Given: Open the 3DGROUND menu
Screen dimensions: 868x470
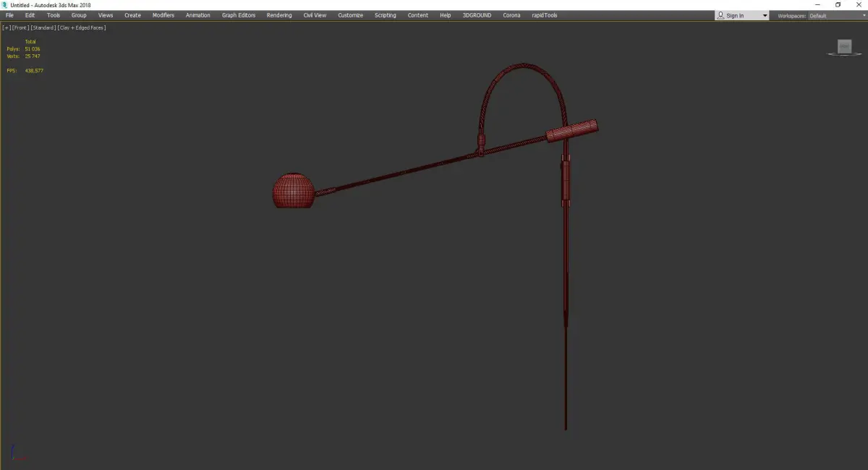Looking at the screenshot, I should click(x=477, y=15).
